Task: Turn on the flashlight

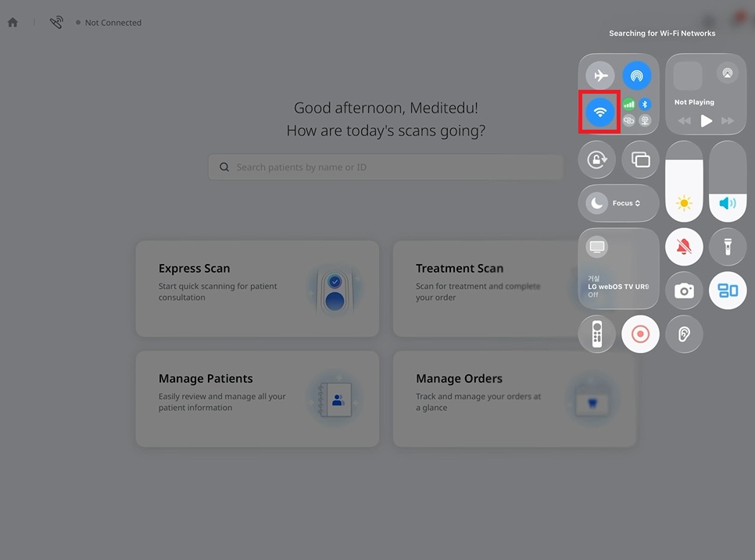Action: (x=728, y=247)
